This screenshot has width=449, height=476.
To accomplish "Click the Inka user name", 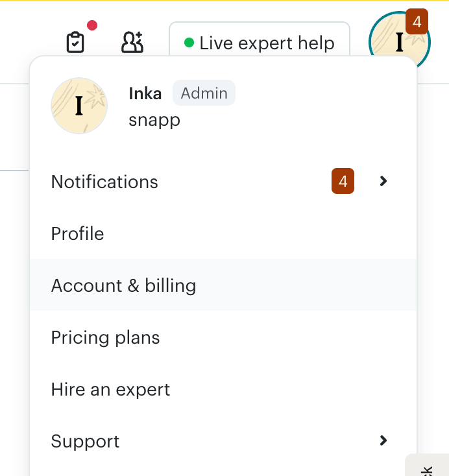I will click(x=145, y=93).
